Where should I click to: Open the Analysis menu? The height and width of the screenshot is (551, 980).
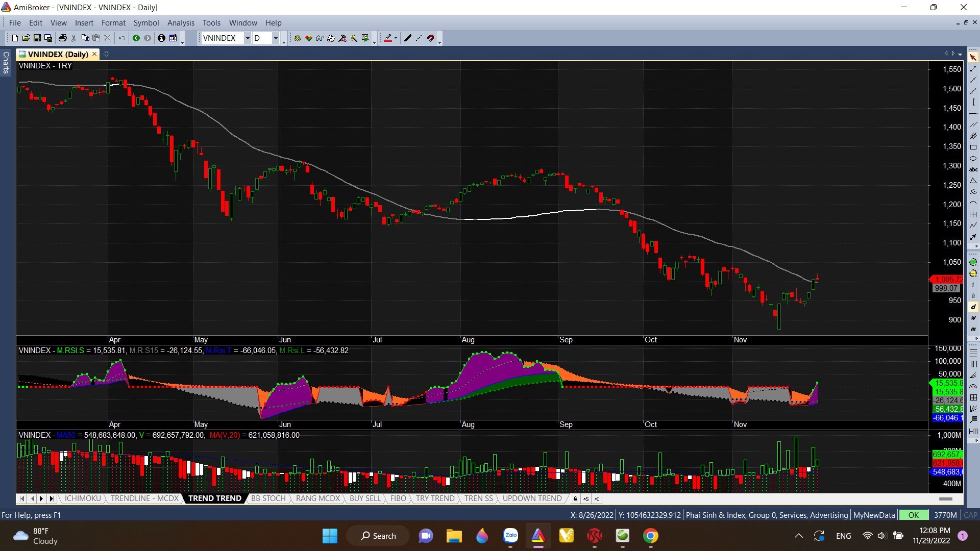(x=181, y=23)
